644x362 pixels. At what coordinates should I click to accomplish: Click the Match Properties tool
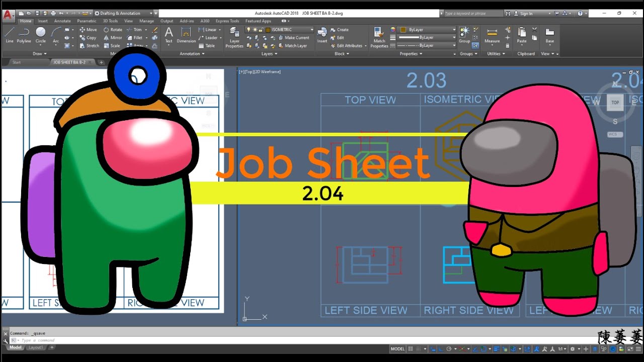(379, 37)
